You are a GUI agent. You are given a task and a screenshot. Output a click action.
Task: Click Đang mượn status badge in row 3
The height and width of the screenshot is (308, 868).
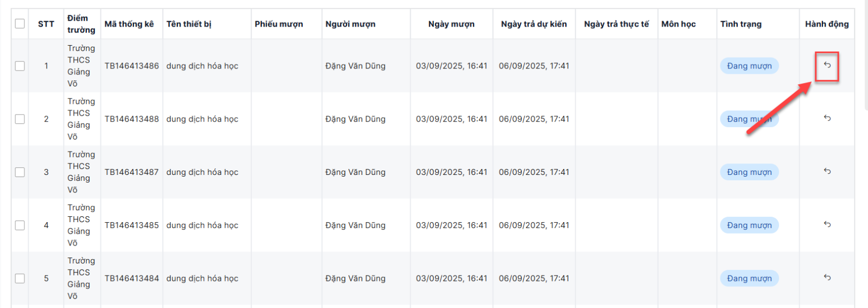pos(749,172)
